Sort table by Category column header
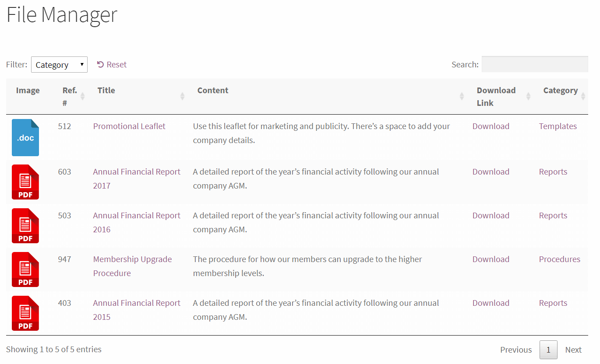Screen dimensions: 600x364 click(560, 91)
